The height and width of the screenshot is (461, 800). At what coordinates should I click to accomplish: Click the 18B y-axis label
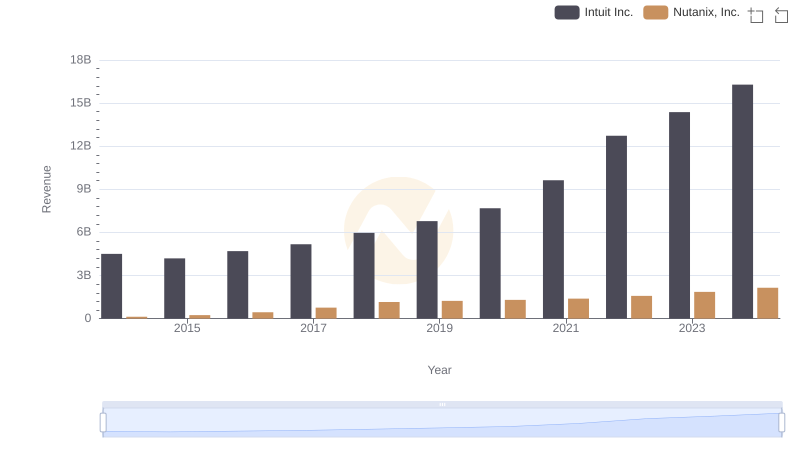coord(81,60)
